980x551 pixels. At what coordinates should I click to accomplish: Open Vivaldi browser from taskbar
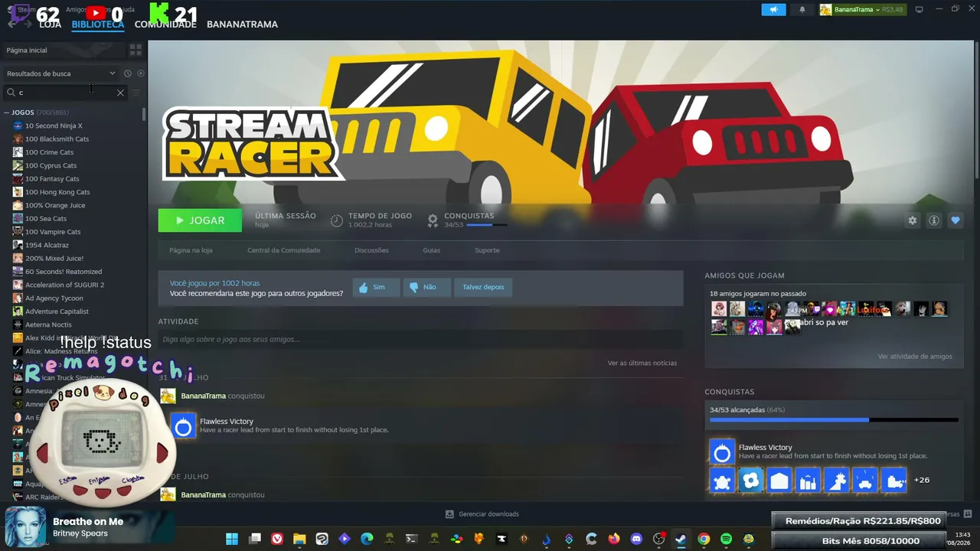(x=277, y=539)
